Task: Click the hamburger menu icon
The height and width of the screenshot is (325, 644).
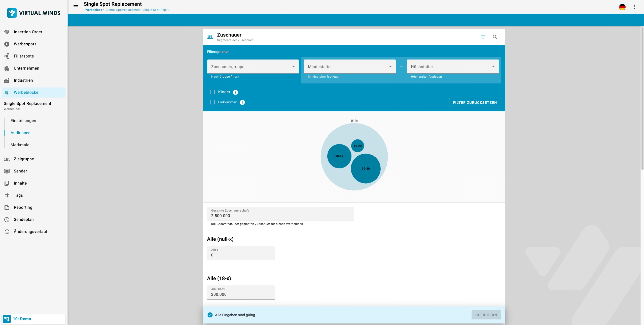Action: click(76, 7)
